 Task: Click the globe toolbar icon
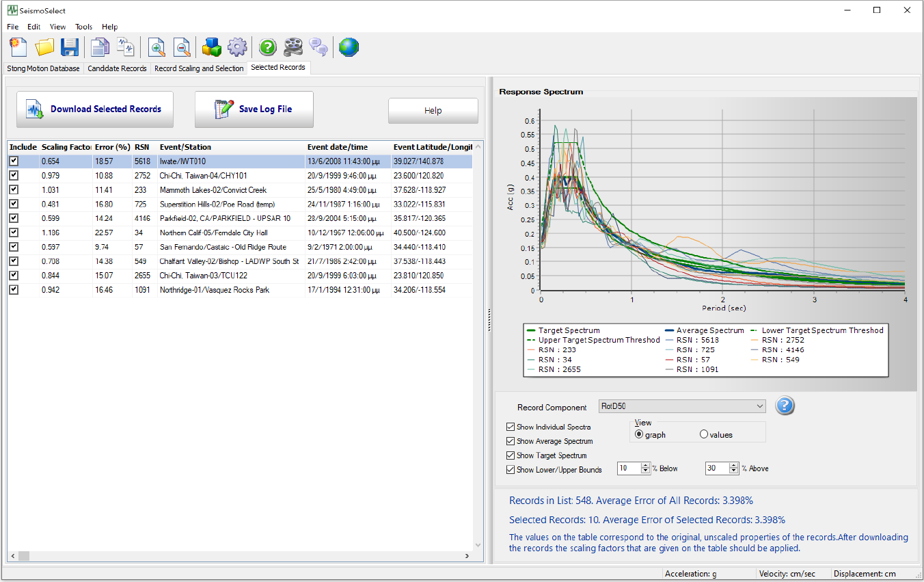pyautogui.click(x=349, y=47)
